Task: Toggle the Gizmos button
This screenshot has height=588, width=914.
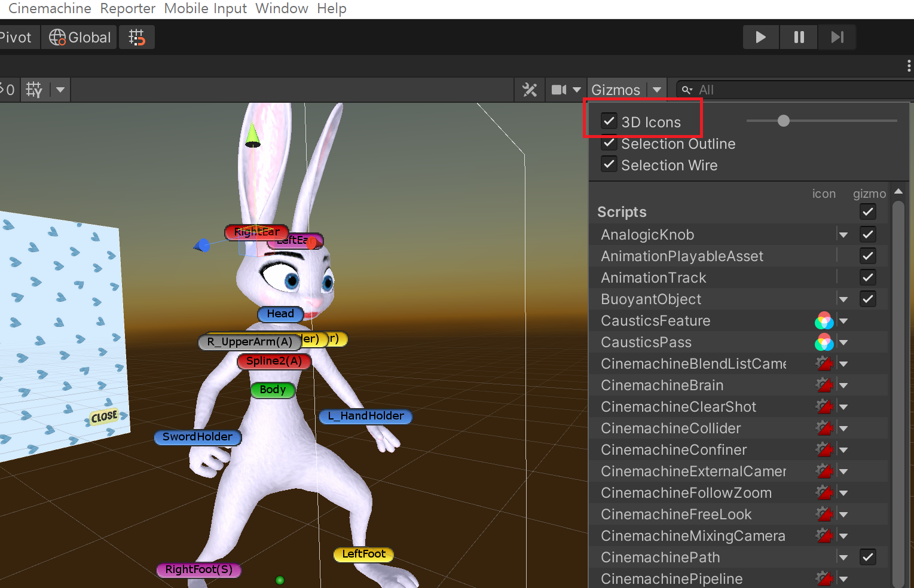Action: (616, 90)
